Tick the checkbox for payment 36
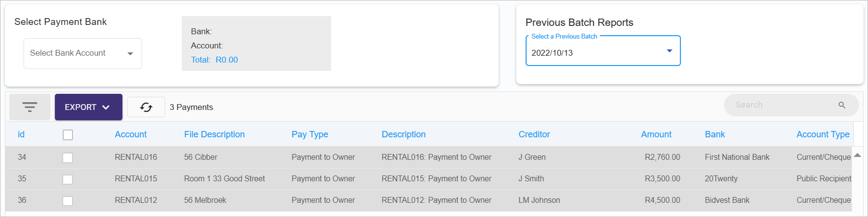Image resolution: width=868 pixels, height=217 pixels. point(68,201)
